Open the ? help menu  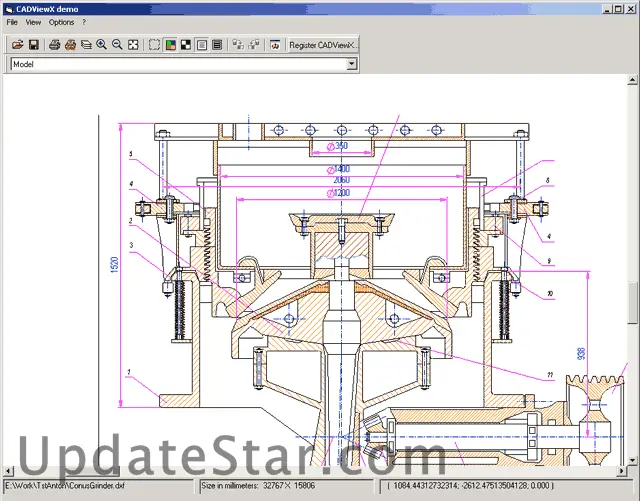tap(84, 22)
